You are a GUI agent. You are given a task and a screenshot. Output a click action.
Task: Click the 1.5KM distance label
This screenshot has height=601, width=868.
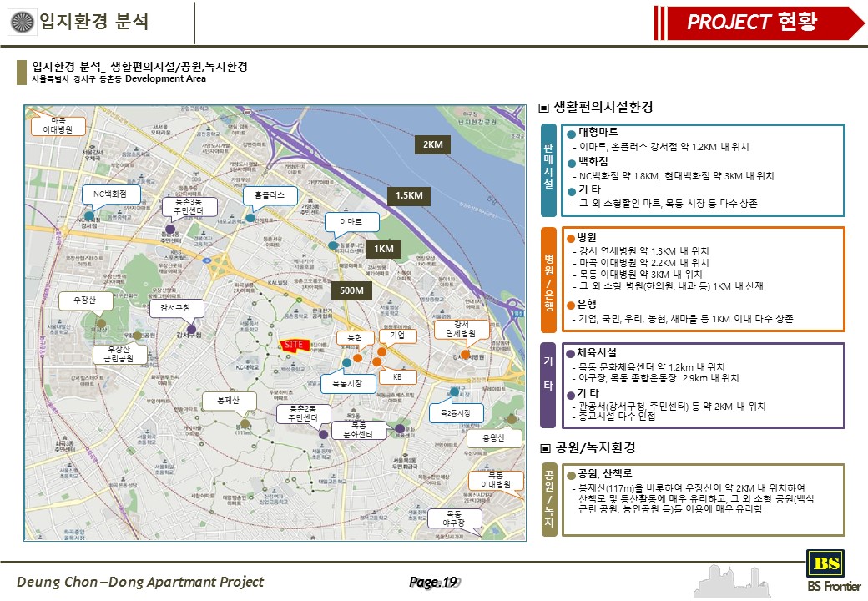coord(409,196)
